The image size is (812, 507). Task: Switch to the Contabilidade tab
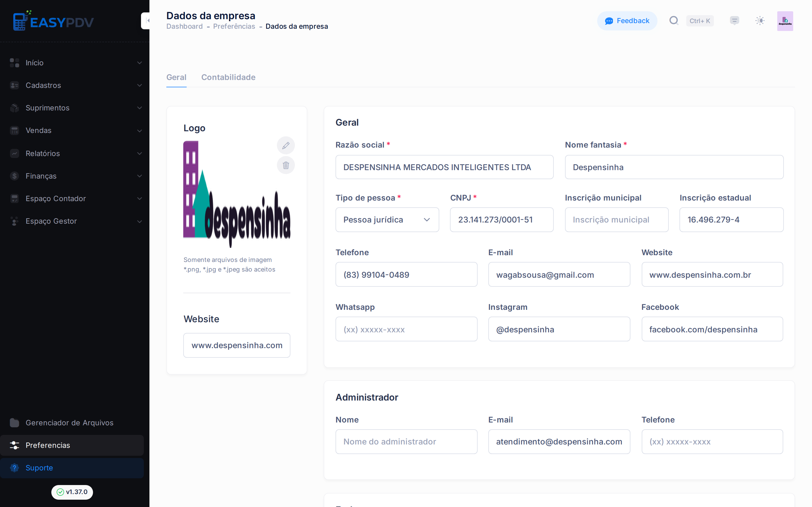(x=228, y=77)
